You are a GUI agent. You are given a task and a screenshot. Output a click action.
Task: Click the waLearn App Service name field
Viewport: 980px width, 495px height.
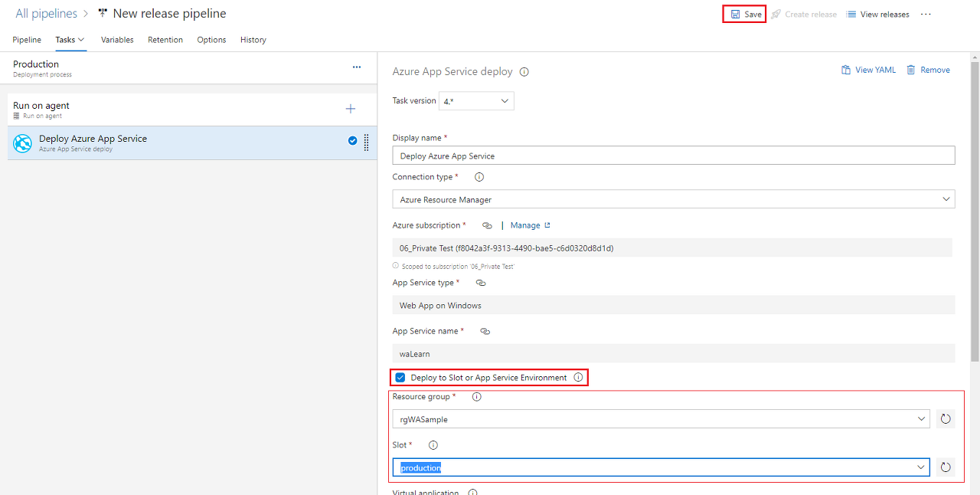coord(674,353)
